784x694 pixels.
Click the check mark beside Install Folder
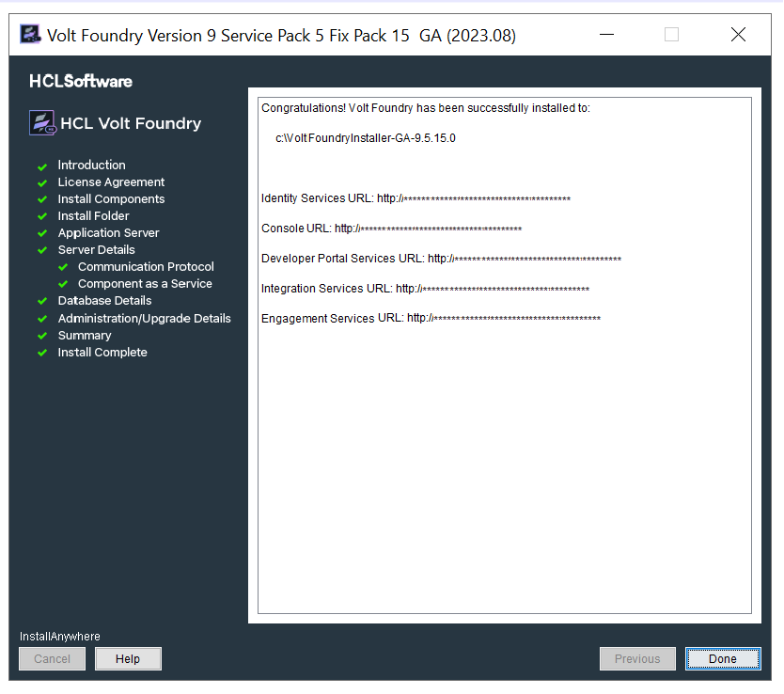pyautogui.click(x=42, y=216)
